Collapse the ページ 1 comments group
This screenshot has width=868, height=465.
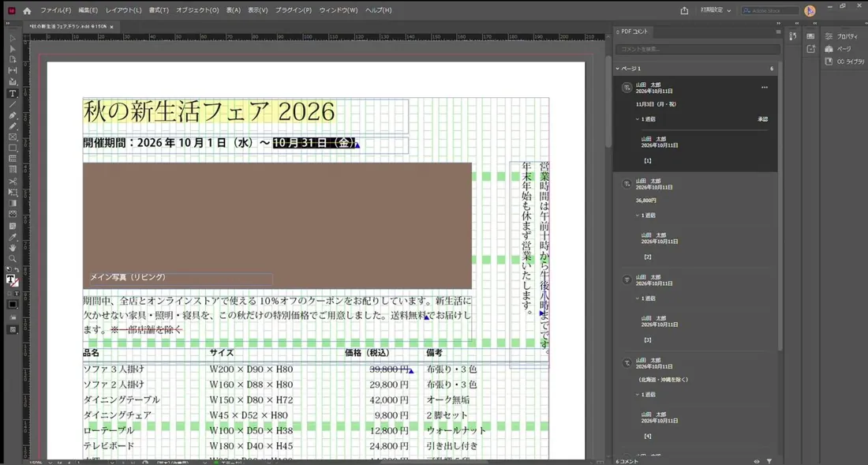618,69
